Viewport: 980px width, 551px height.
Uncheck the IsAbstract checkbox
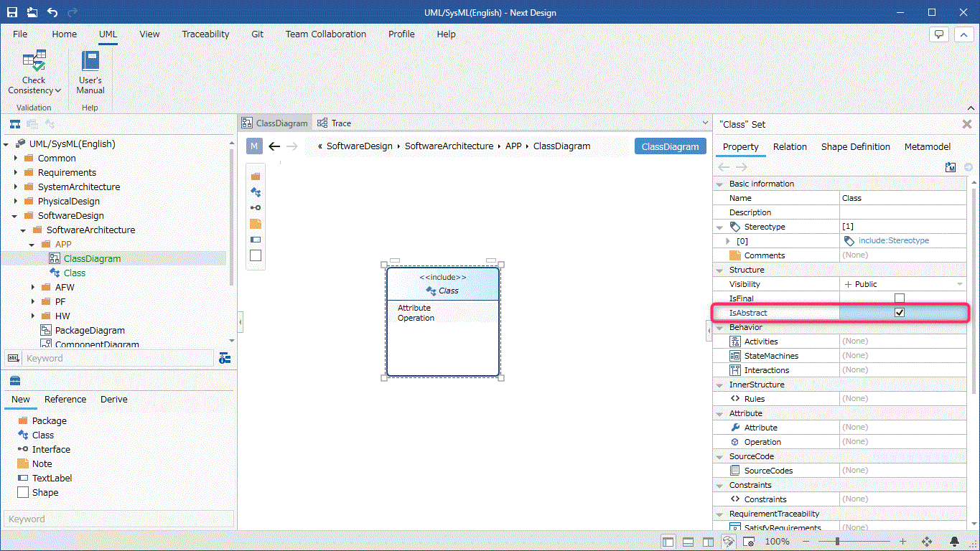(x=900, y=313)
